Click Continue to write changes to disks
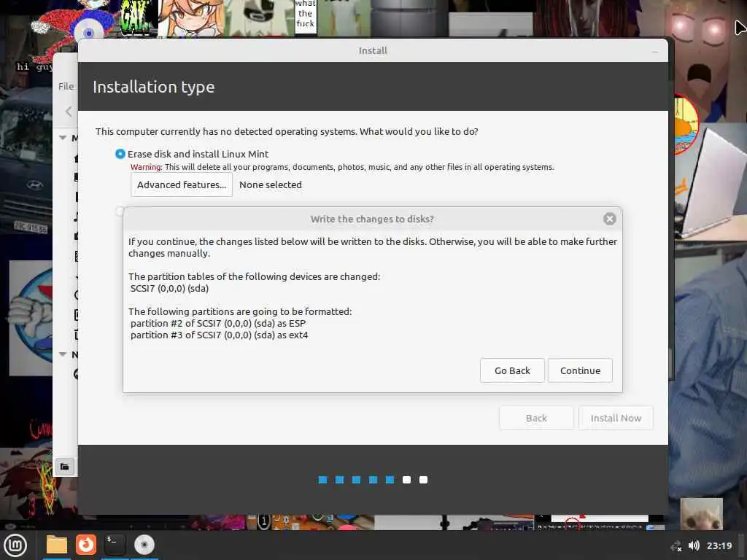The image size is (747, 560). coord(580,370)
